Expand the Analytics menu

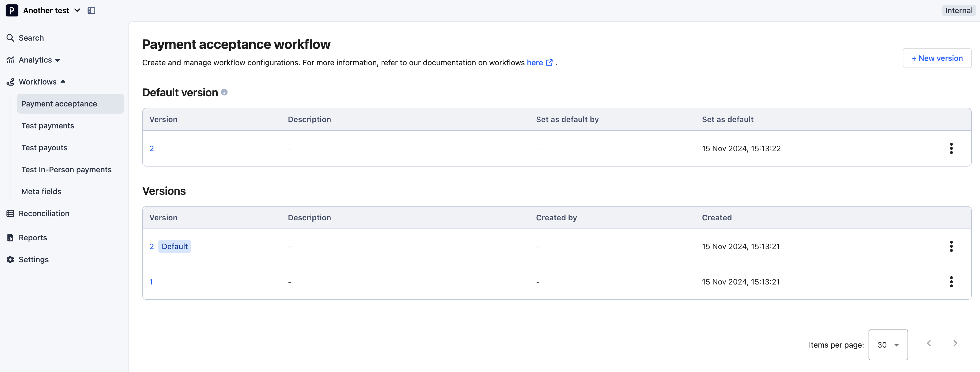[x=35, y=60]
